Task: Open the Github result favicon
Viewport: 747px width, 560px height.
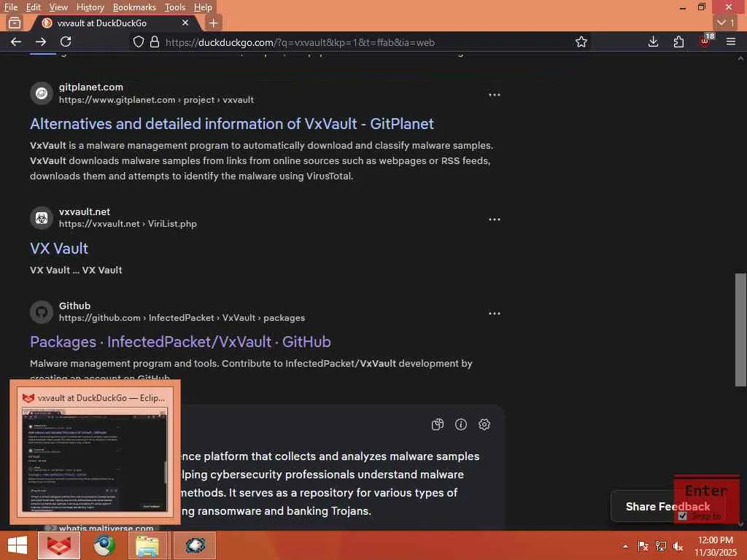Action: pos(42,312)
